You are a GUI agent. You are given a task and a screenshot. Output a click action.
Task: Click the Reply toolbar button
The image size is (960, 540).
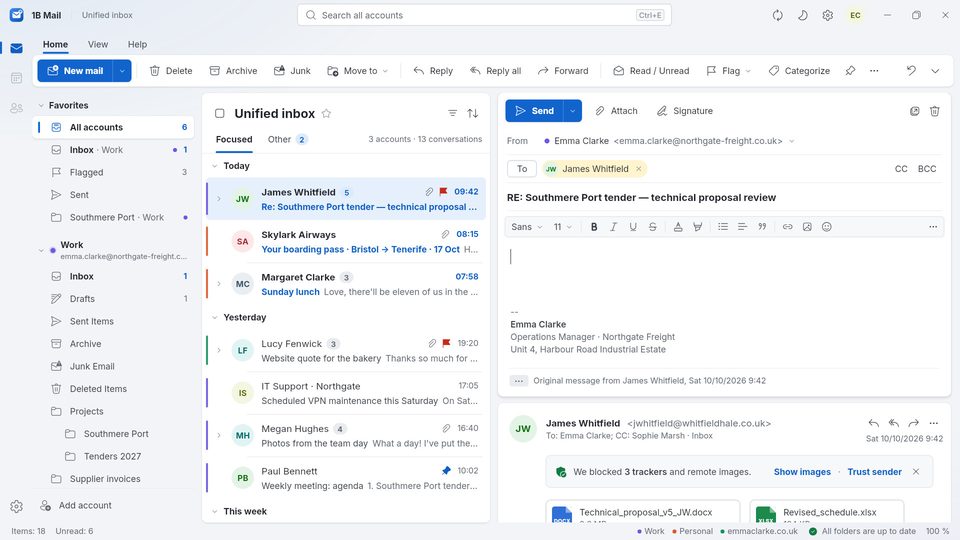(x=433, y=71)
